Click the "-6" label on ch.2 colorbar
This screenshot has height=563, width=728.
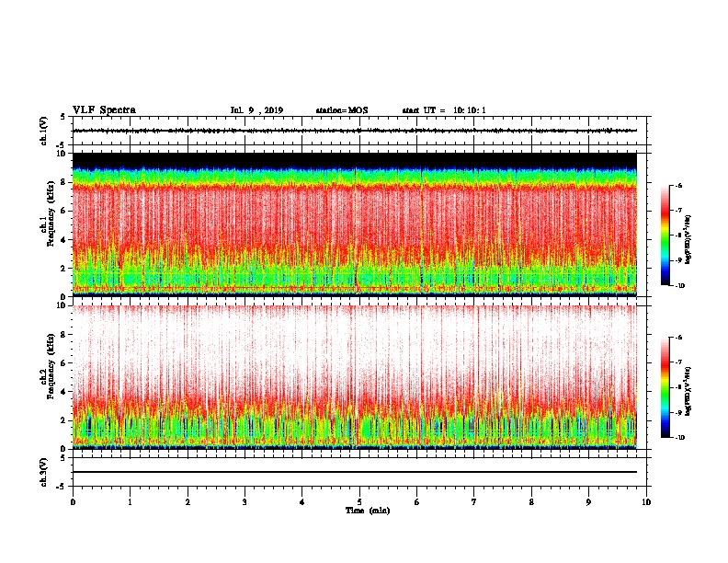(x=678, y=338)
